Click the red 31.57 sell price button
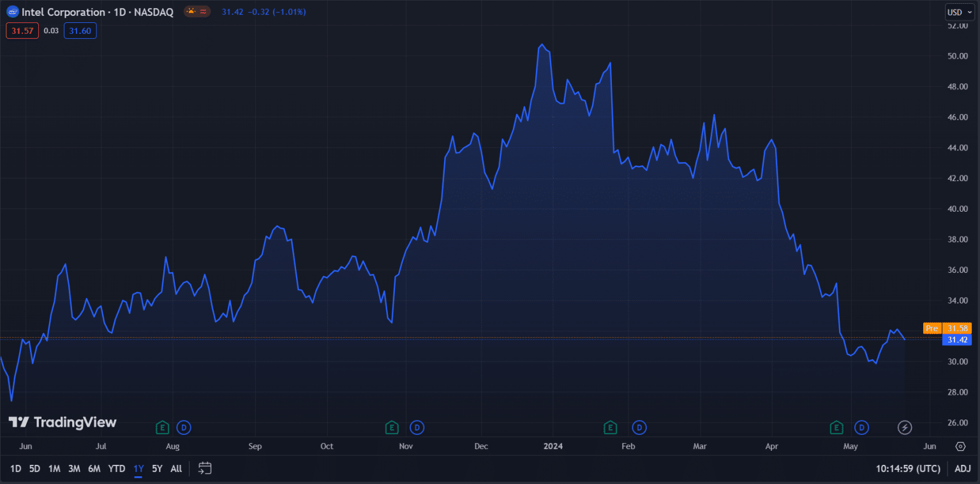 tap(22, 31)
